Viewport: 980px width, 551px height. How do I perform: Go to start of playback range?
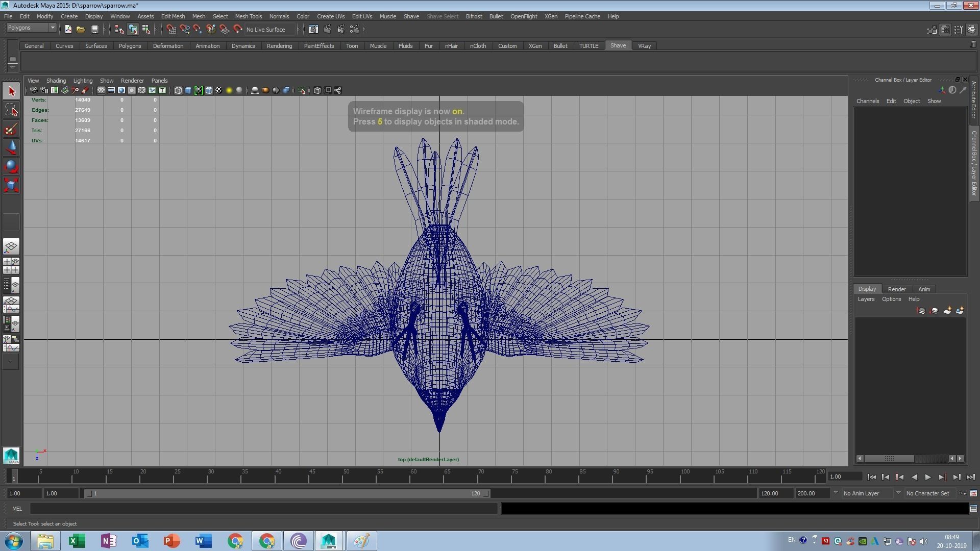[871, 477]
